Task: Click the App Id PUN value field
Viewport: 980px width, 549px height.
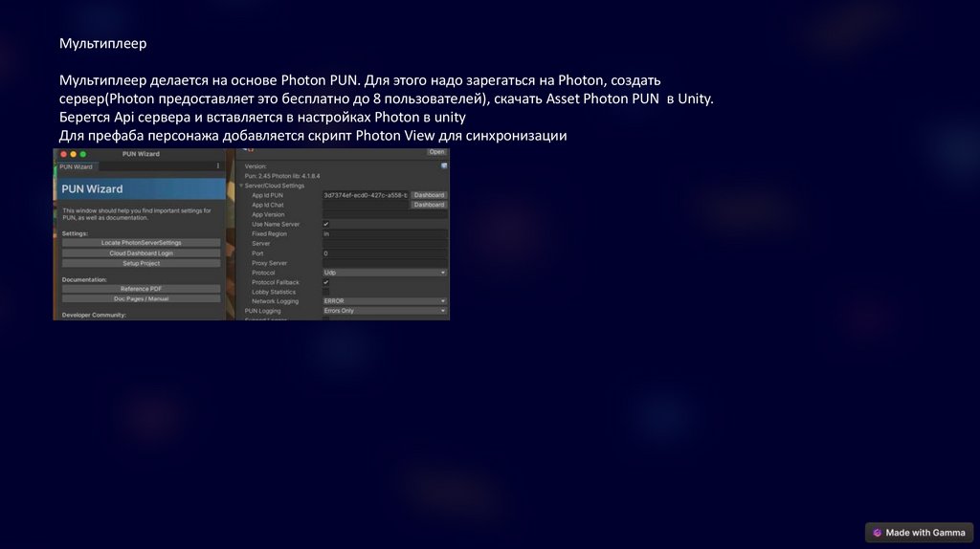Action: click(x=365, y=195)
